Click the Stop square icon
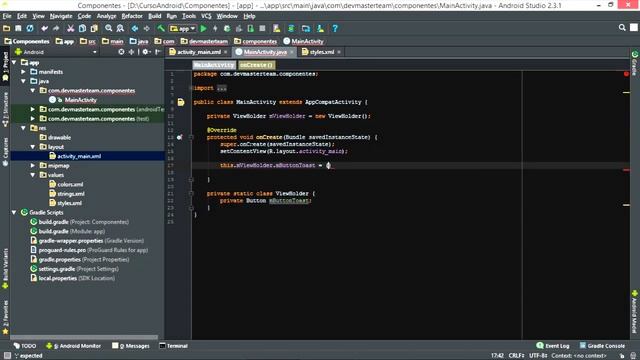The image size is (640, 360). pyautogui.click(x=262, y=29)
